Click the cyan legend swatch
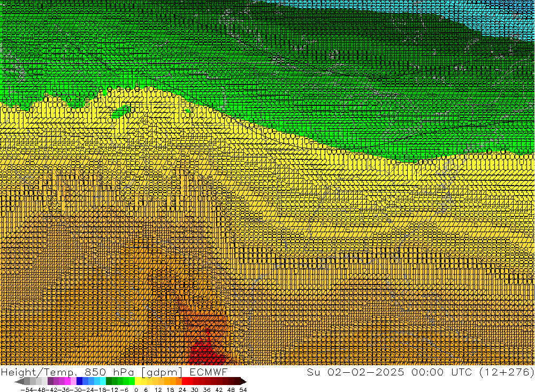The height and width of the screenshot is (392, 535). tap(103, 381)
